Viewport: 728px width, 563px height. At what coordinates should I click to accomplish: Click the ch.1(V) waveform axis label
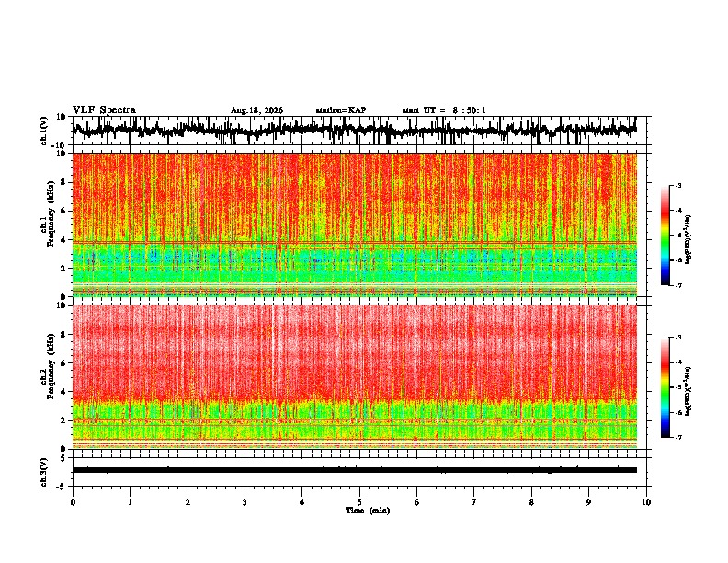tap(44, 132)
